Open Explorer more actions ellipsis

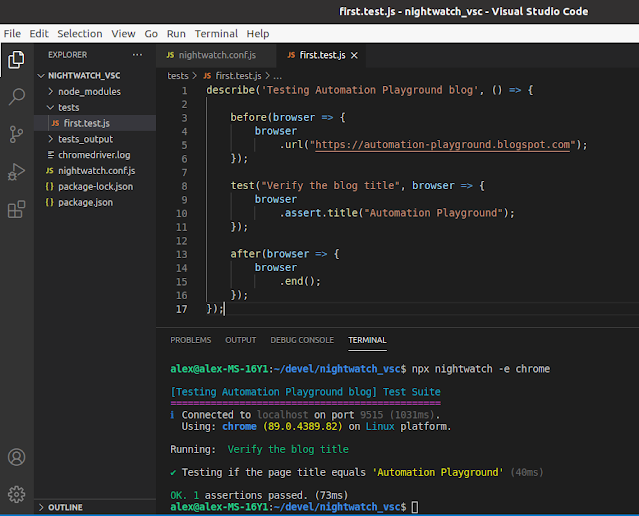pos(137,55)
